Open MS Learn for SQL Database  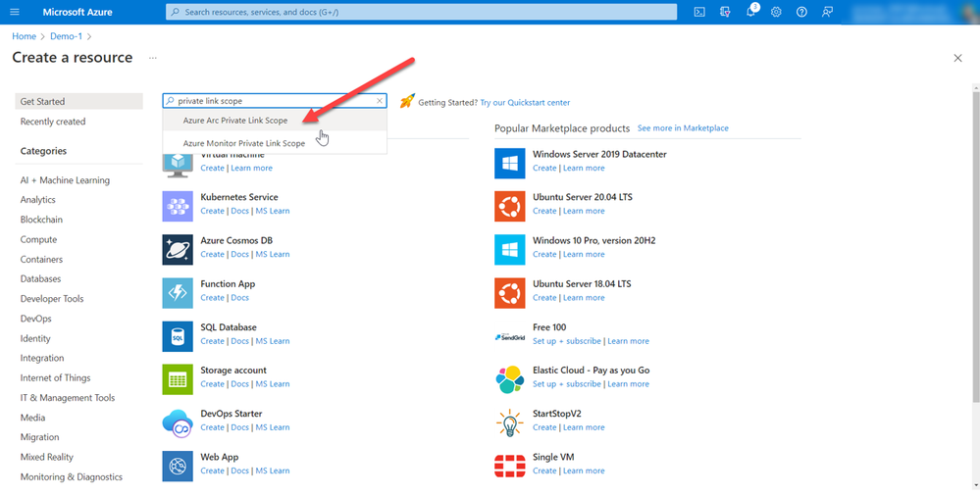pos(273,341)
